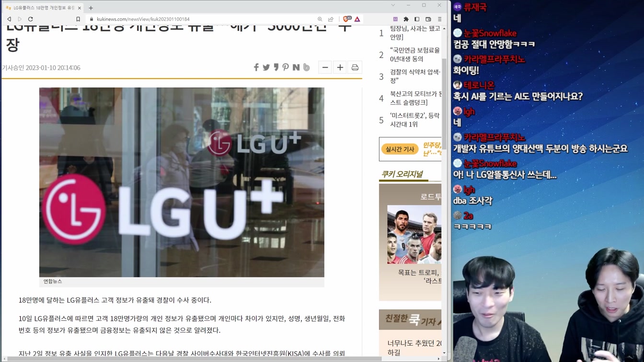Viewport: 644px width, 362px height.
Task: Click the sidebar vertical scrollbar thumb
Action: (x=444, y=103)
